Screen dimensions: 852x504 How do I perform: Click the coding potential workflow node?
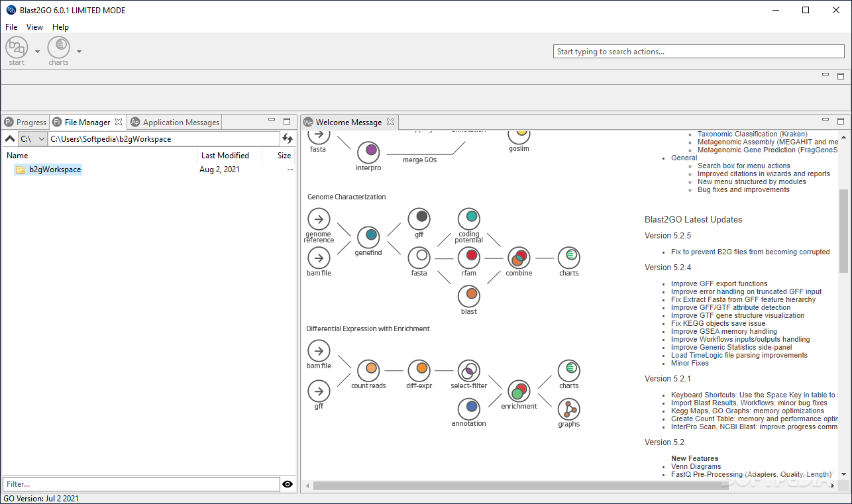pyautogui.click(x=469, y=218)
